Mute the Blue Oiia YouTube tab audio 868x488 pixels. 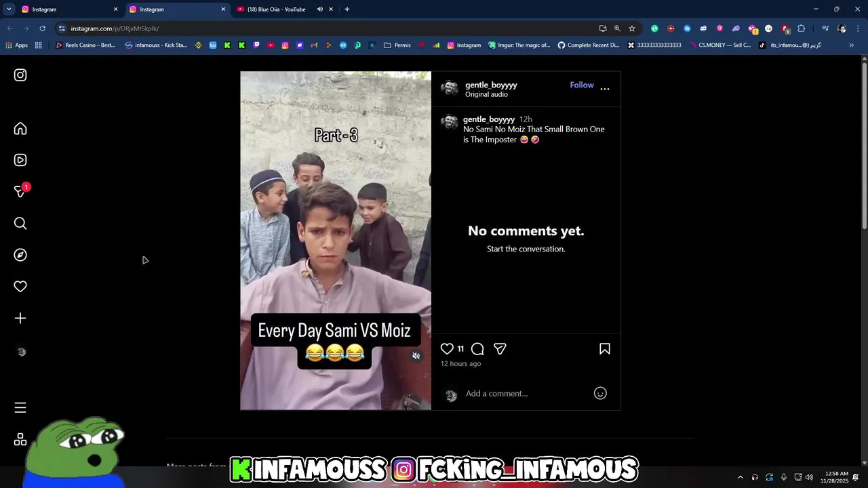[x=320, y=9]
